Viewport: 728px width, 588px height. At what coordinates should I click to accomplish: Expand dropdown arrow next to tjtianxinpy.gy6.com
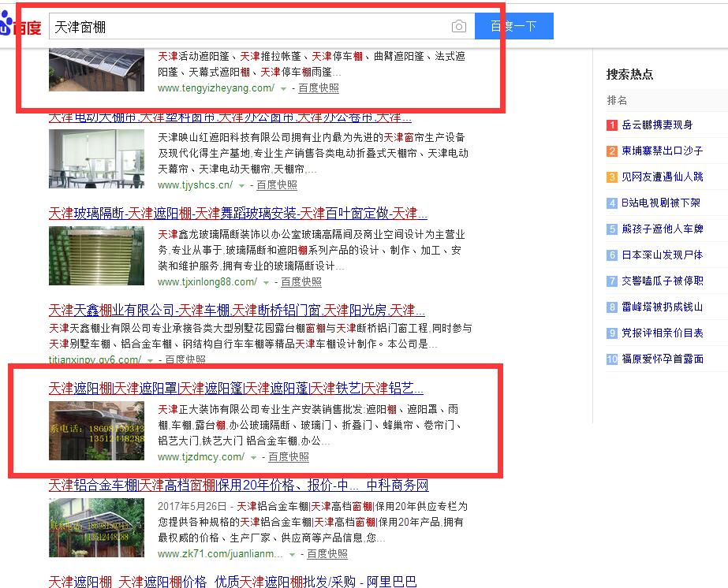(x=150, y=360)
